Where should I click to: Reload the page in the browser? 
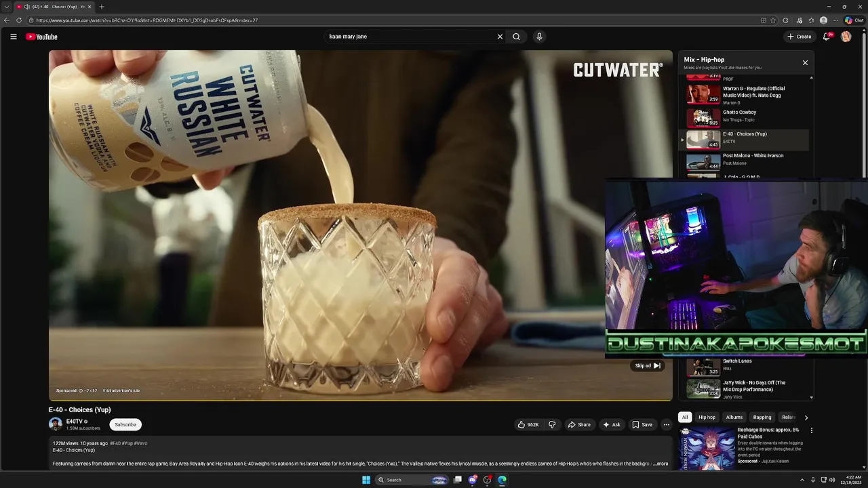click(x=19, y=20)
